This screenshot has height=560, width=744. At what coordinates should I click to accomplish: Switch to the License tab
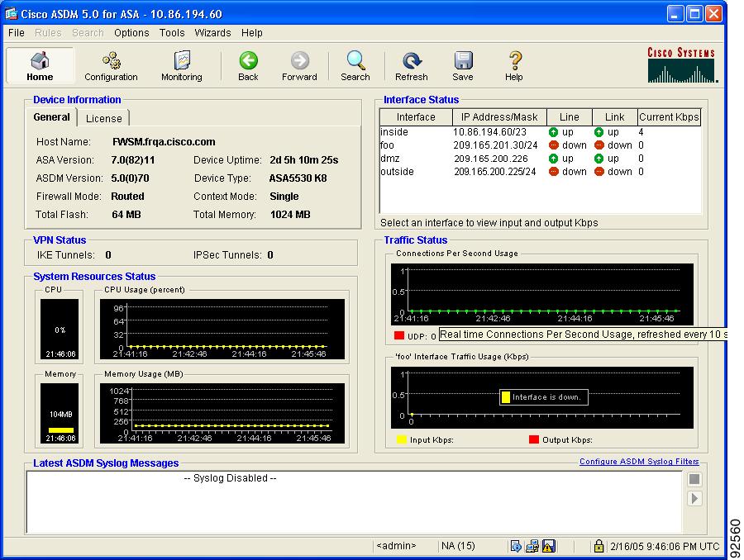click(104, 119)
